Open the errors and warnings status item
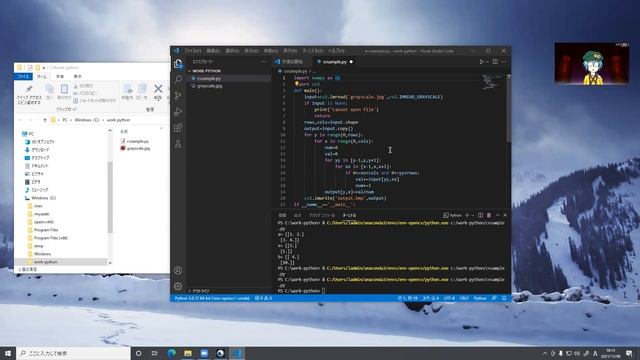Screen dimensions: 640x360 coord(263,298)
